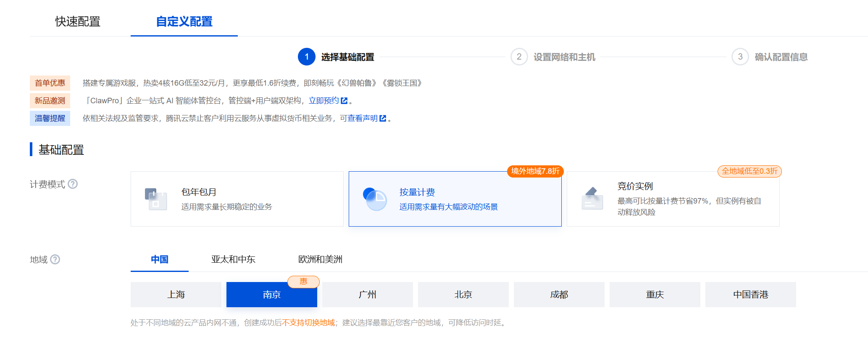Select 广州 region
Screen dimensions: 868x337
(x=368, y=295)
